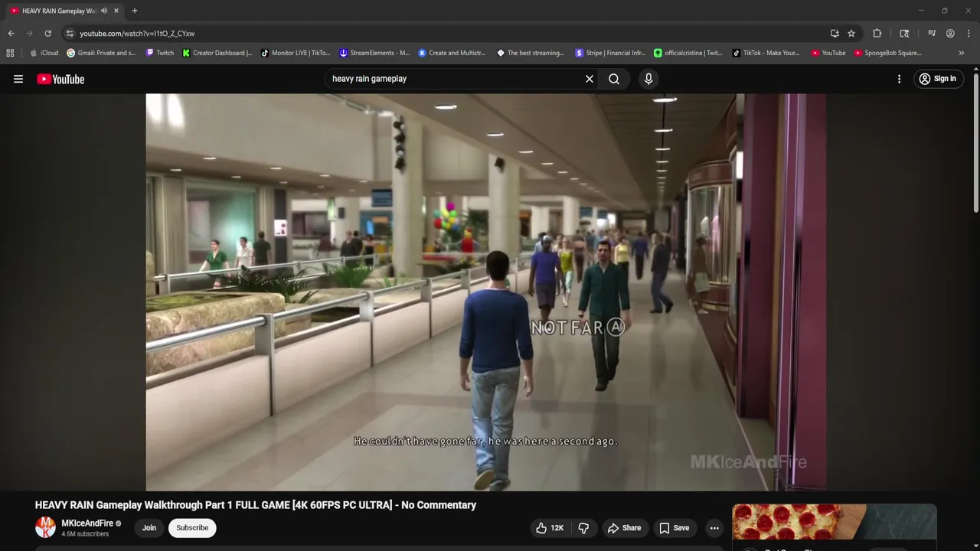Go to the YouTube home logo
Viewport: 980px width, 551px height.
pyautogui.click(x=60, y=79)
